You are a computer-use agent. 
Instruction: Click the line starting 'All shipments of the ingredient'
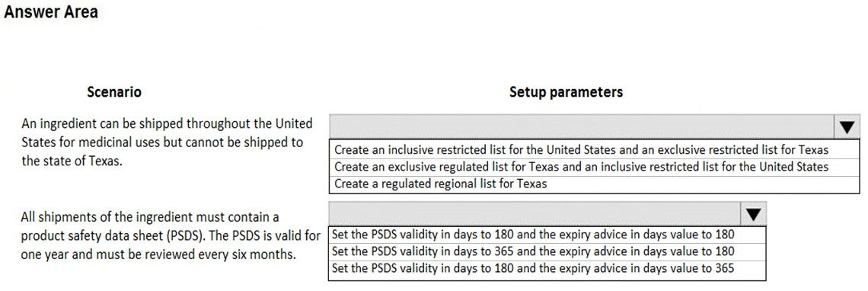tap(150, 216)
